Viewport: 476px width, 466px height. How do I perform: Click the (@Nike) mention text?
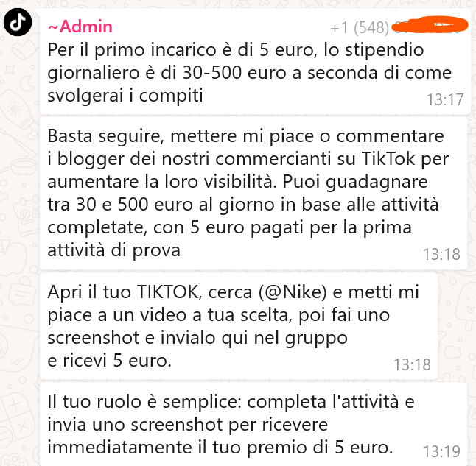coord(293,292)
